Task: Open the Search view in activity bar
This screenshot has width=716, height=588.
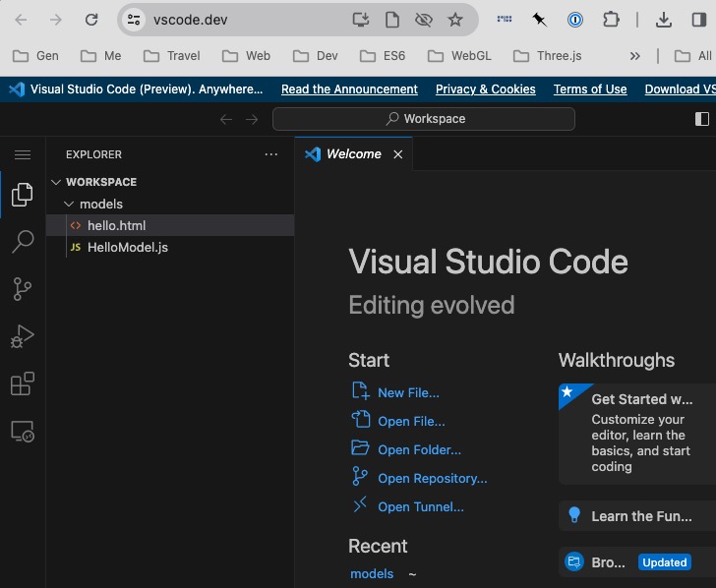Action: point(22,242)
